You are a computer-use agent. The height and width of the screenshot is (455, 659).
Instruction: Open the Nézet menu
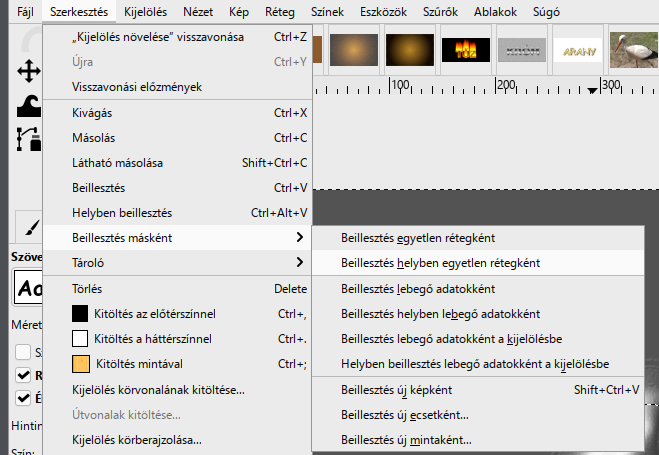(x=198, y=12)
